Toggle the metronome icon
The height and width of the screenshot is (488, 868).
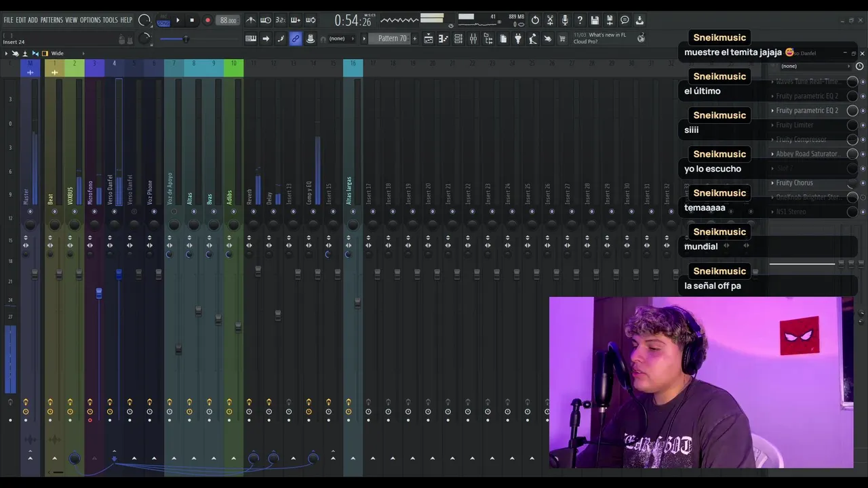251,20
